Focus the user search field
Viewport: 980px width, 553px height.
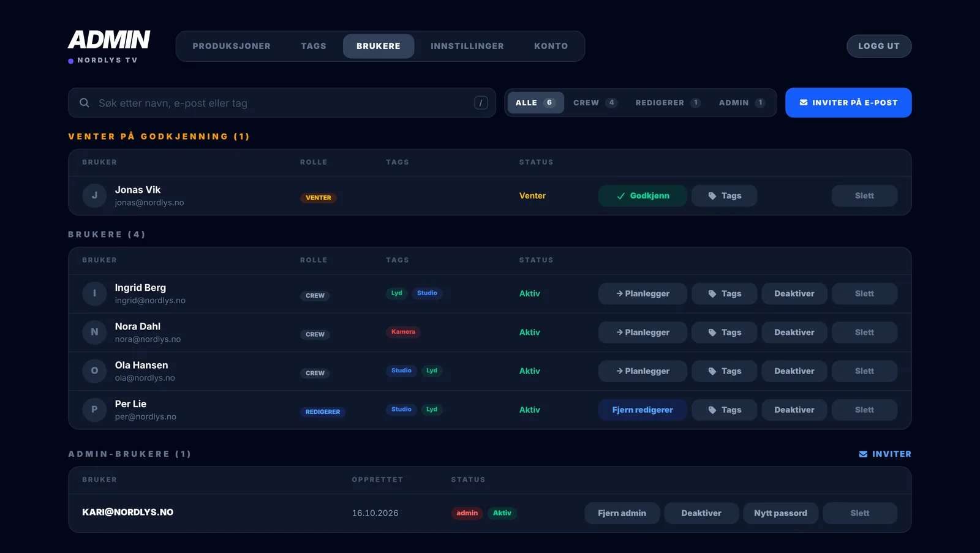pos(282,103)
